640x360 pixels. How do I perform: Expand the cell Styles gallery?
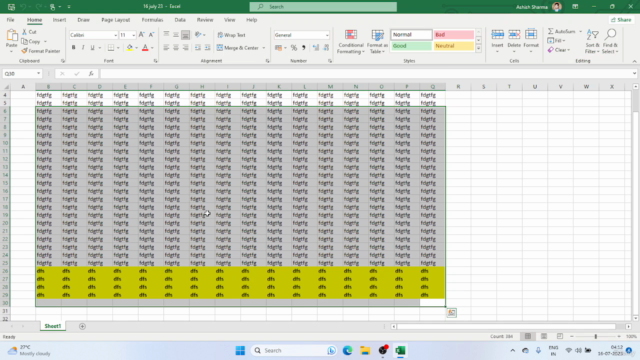[x=478, y=49]
